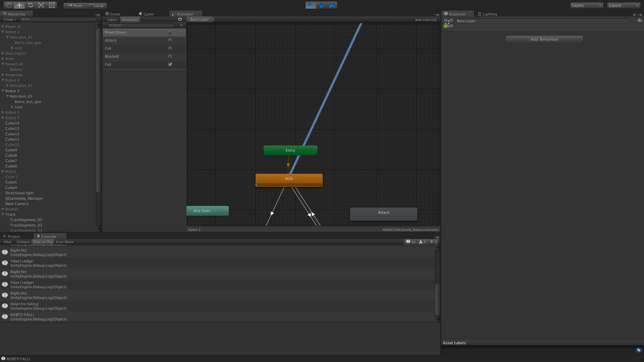Screen dimensions: 644x362
Task: Open the Layout dropdown
Action: (x=623, y=5)
